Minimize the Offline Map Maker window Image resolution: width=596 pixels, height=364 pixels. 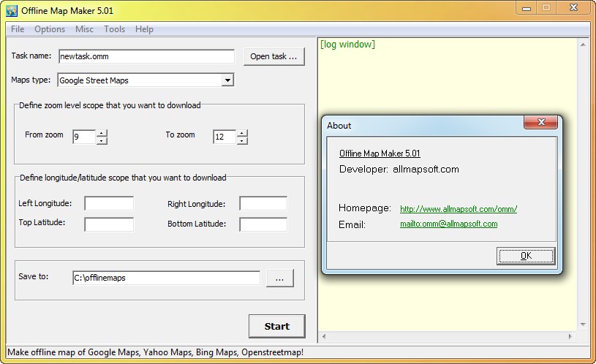[527, 8]
